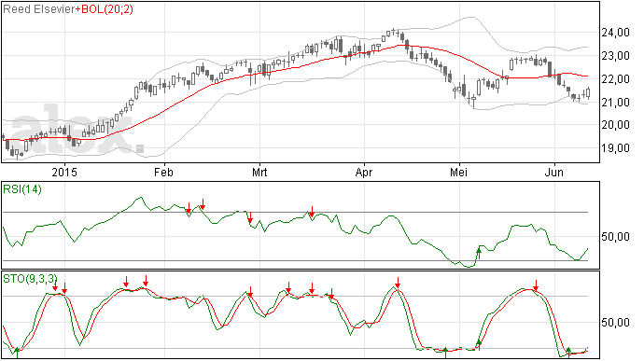Click the STO green buy arrow in June
This screenshot has width=644, height=361.
(x=568, y=352)
